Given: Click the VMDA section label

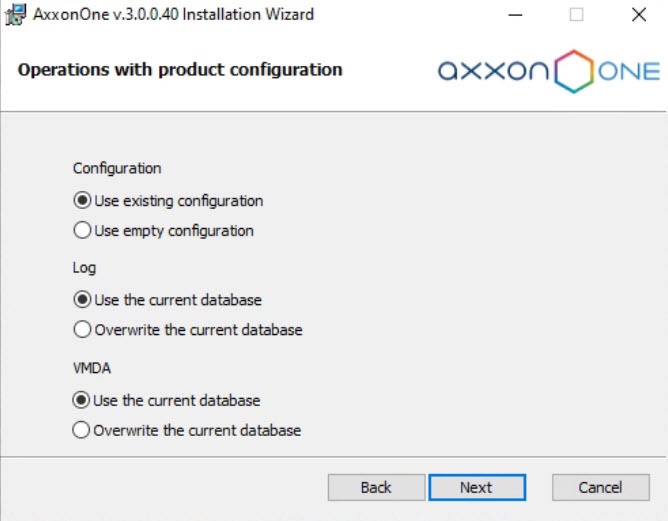Looking at the screenshot, I should 92,368.
